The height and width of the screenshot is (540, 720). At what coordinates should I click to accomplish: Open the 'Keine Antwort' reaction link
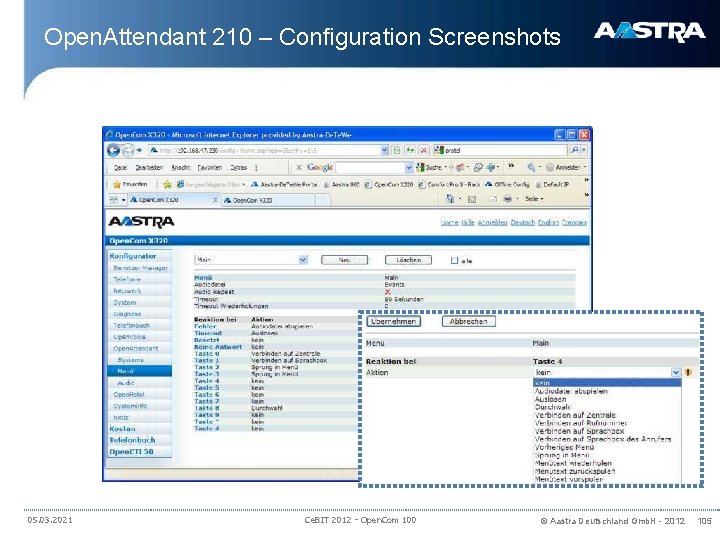coord(218,347)
